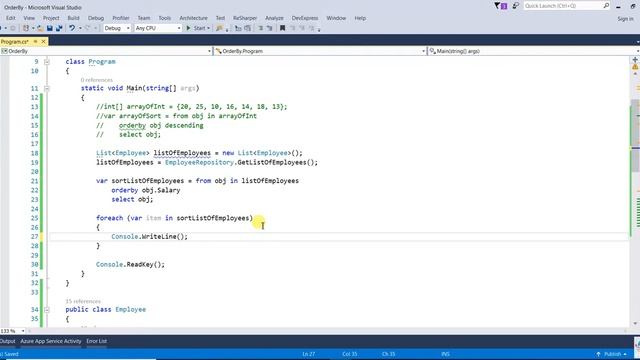The image size is (640, 360).
Task: Click the Next Bookmark toolbar icon
Action: [x=302, y=28]
